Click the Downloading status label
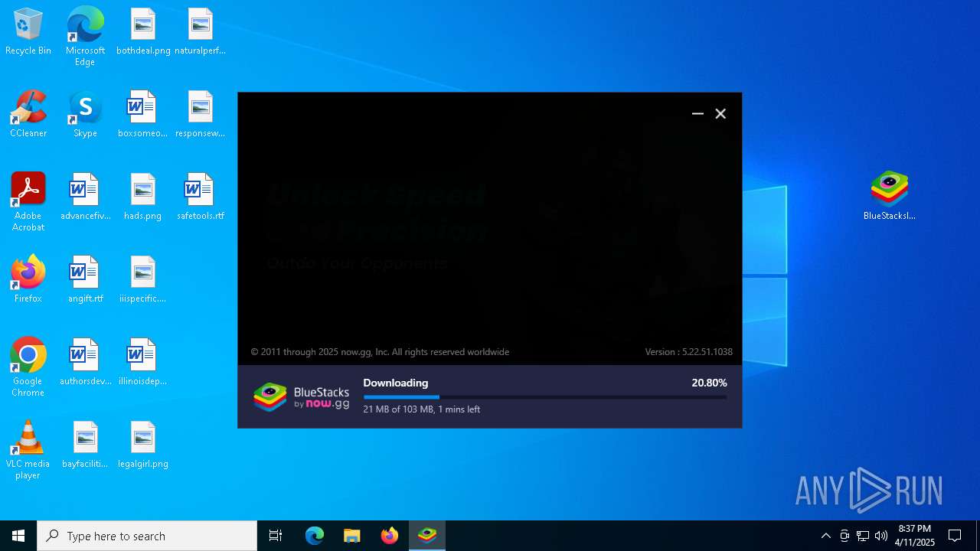This screenshot has height=551, width=980. pyautogui.click(x=396, y=383)
